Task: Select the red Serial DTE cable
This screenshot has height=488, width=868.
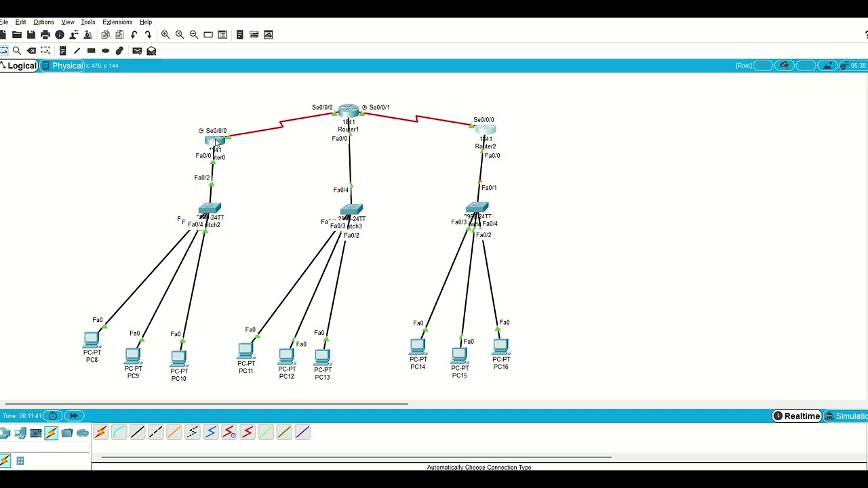Action: click(247, 432)
